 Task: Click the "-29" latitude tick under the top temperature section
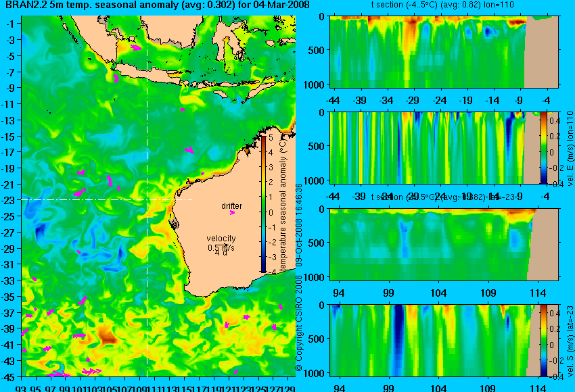pos(413,101)
